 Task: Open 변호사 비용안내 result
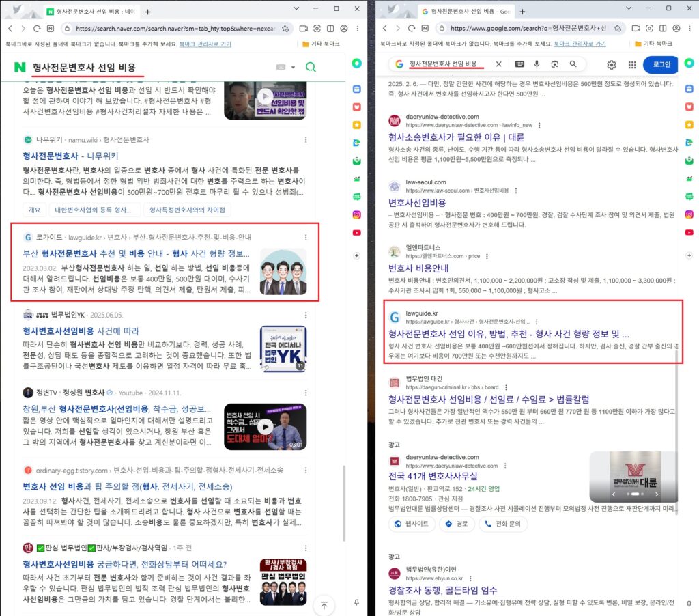(418, 268)
